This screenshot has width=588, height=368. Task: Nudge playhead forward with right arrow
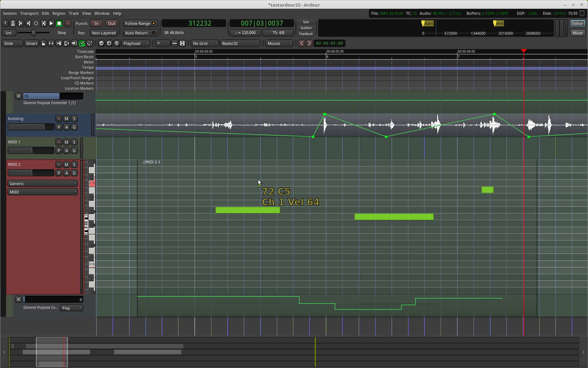coord(309,43)
